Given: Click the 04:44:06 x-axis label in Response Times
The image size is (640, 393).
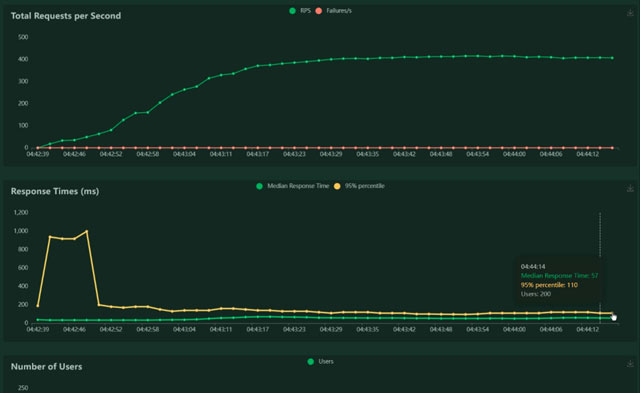Looking at the screenshot, I should 551,329.
